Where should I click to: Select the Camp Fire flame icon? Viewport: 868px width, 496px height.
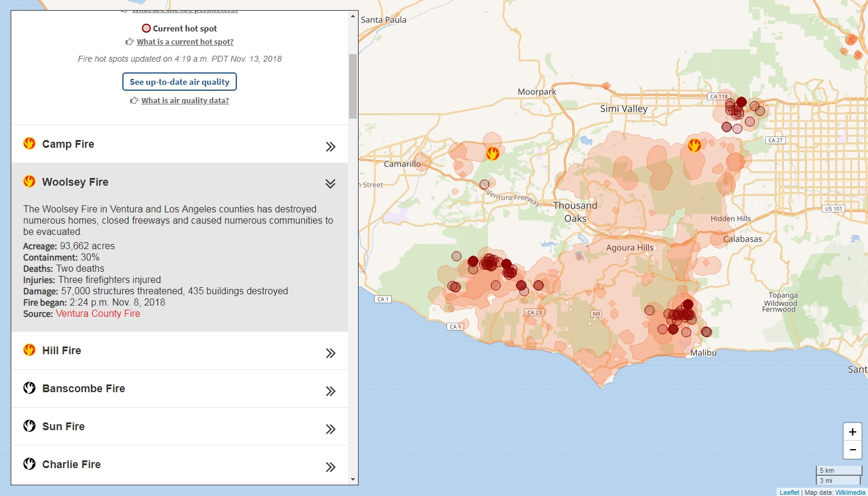29,144
